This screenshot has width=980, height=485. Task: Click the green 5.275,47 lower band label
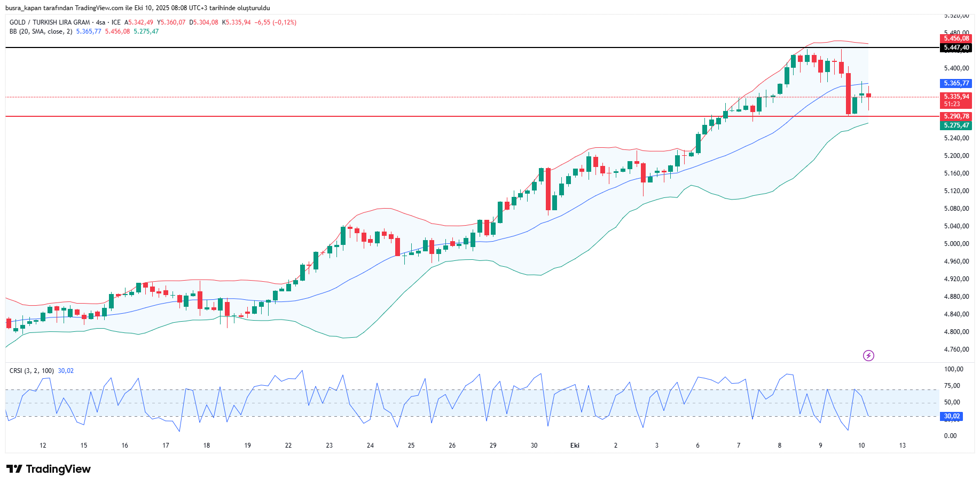click(955, 125)
